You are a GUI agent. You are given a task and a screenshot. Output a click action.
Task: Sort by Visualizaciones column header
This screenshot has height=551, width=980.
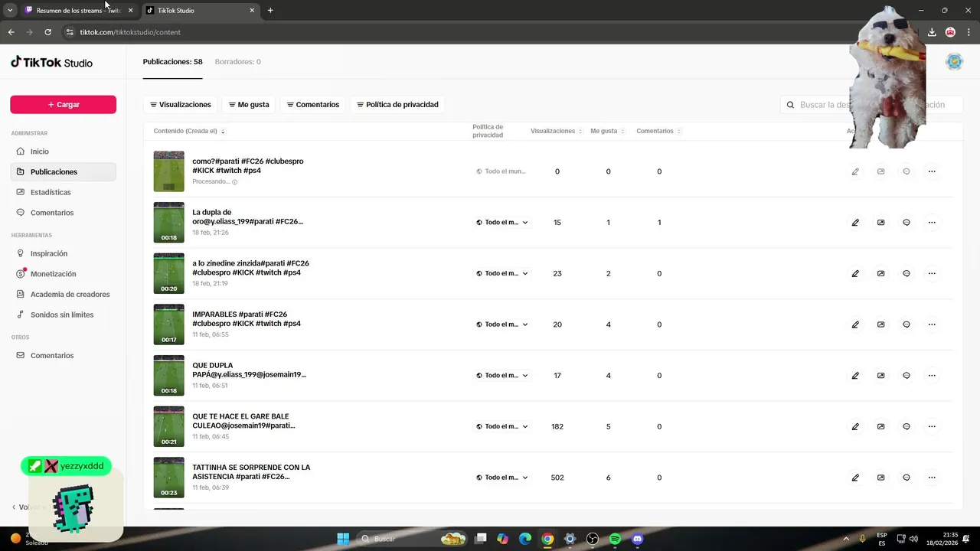pyautogui.click(x=557, y=132)
